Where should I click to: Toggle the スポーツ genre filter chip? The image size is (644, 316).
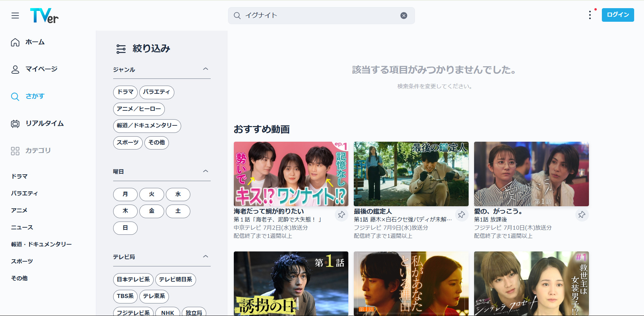(128, 143)
